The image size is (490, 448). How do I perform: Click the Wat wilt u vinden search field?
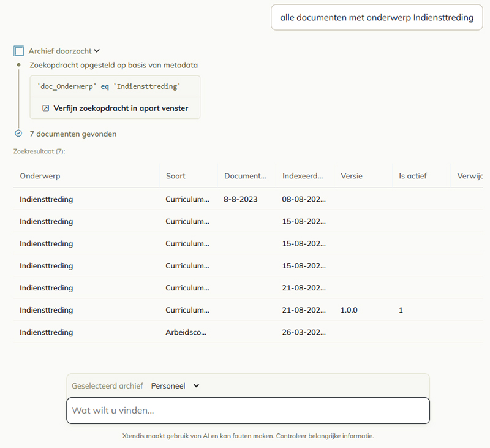point(248,411)
